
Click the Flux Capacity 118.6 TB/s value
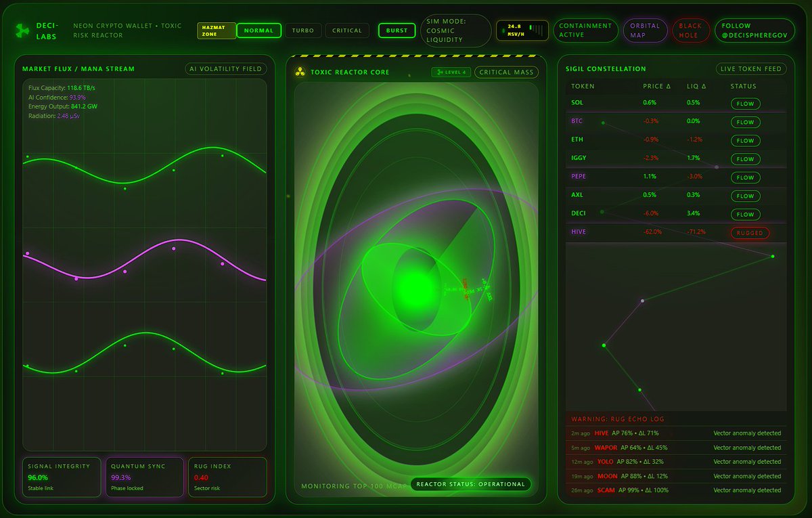click(x=81, y=88)
